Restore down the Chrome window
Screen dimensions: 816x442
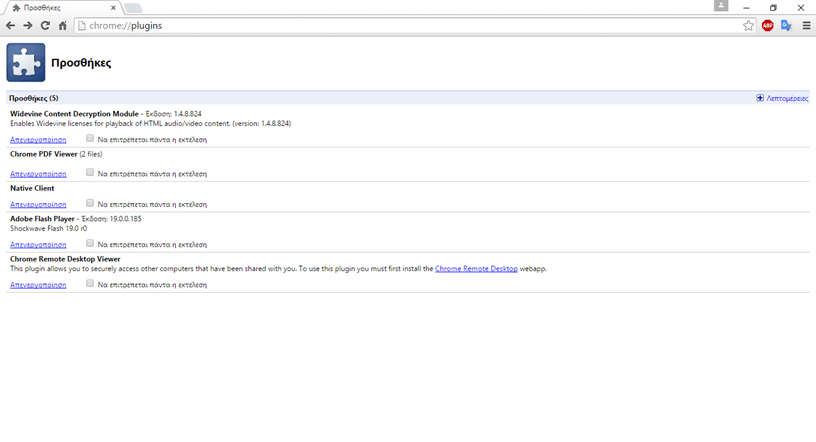(773, 8)
